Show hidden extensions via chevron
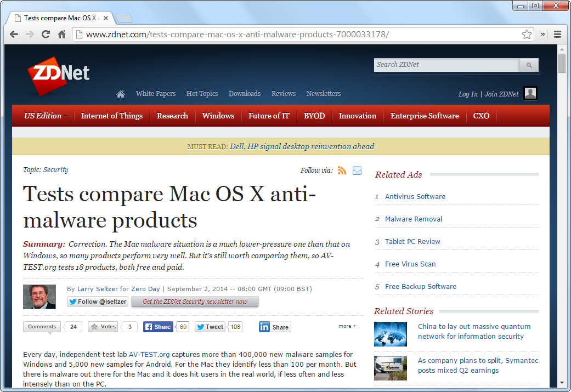Image resolution: width=571 pixels, height=392 pixels. pyautogui.click(x=543, y=34)
